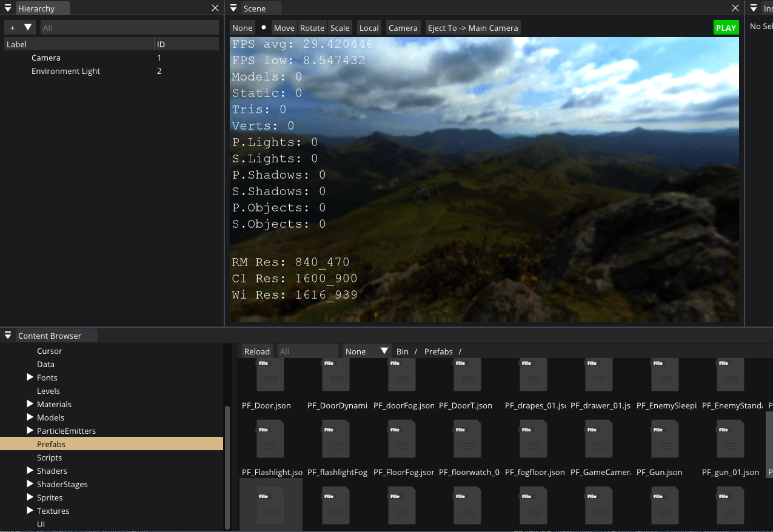Viewport: 773px width, 532px height.
Task: Expand the Fonts folder
Action: pyautogui.click(x=30, y=377)
